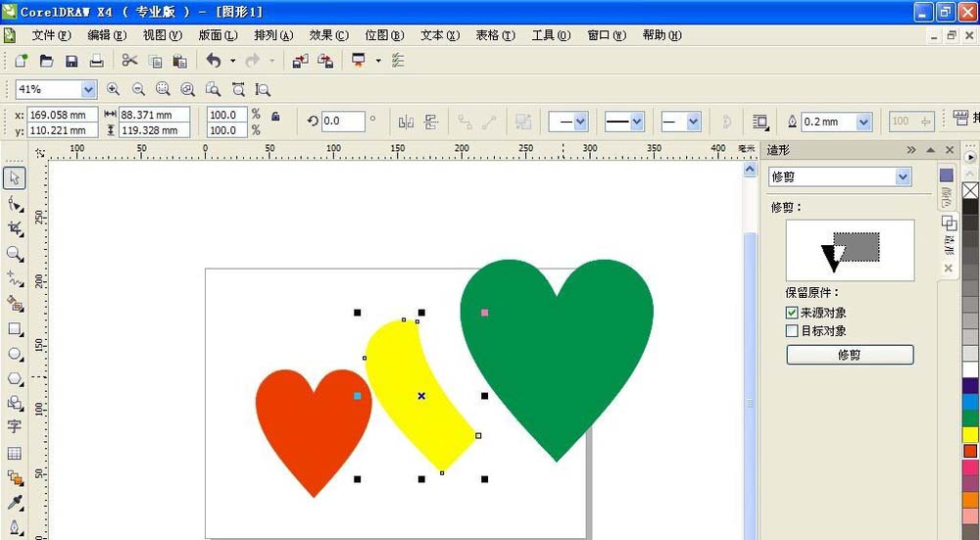Open the 排列(A) menu
Screen dimensions: 980x540
tap(273, 35)
